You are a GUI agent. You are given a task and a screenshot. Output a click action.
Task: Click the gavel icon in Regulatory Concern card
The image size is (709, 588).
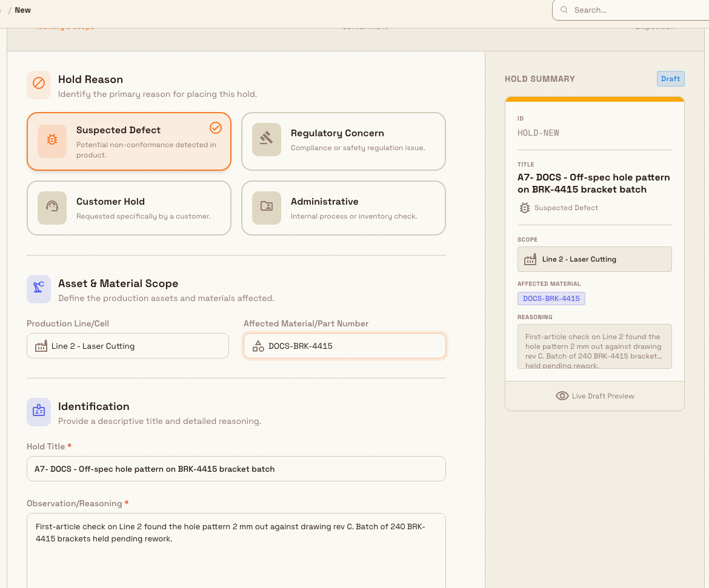pos(266,137)
